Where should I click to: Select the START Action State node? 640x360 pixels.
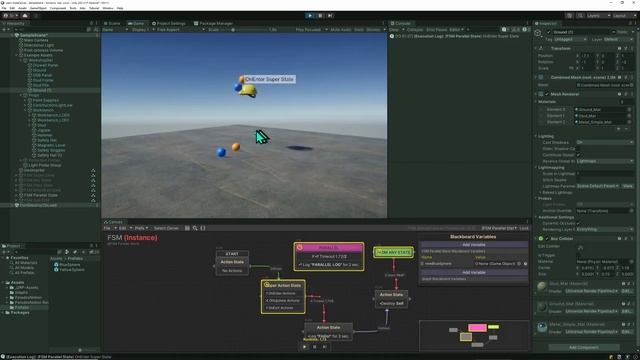(x=232, y=262)
